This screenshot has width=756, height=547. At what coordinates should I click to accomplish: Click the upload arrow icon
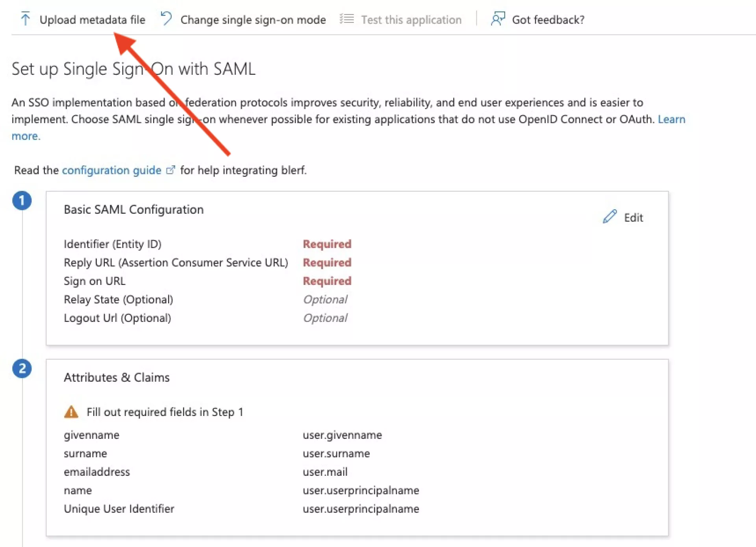point(25,19)
